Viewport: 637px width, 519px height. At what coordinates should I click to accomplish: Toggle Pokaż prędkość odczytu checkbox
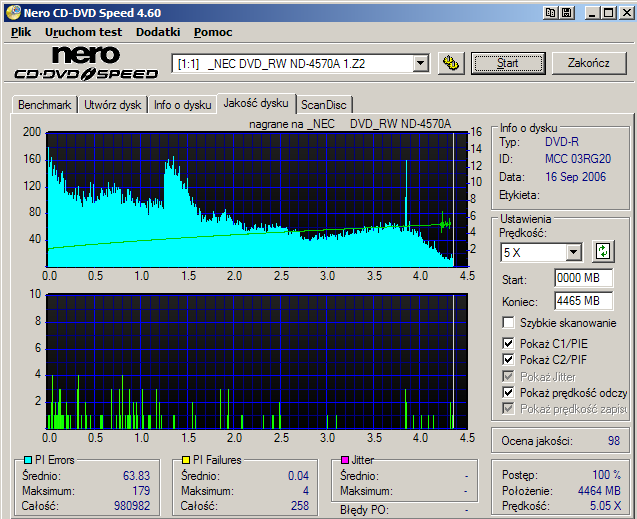[x=508, y=392]
